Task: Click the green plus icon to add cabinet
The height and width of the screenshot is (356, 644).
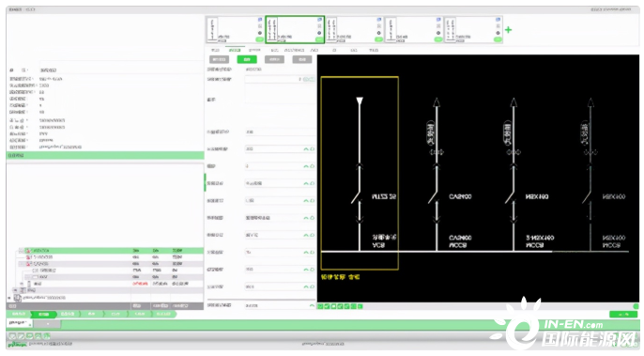Action: pyautogui.click(x=509, y=30)
